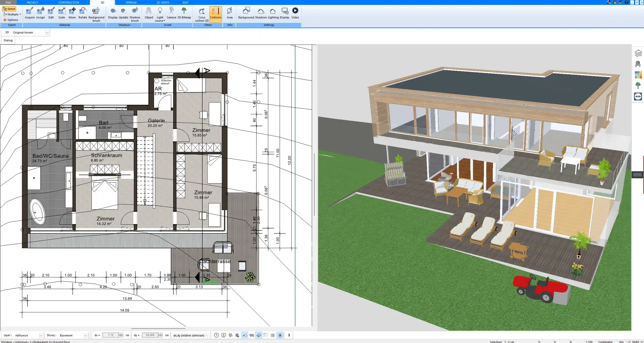
Task: Open Background settings in the Settings group
Action: [246, 13]
